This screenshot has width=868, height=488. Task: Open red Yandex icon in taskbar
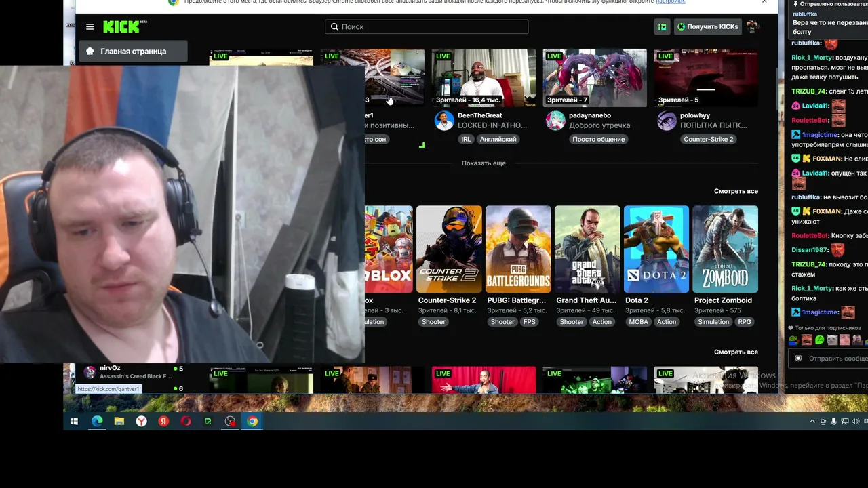[x=163, y=422]
